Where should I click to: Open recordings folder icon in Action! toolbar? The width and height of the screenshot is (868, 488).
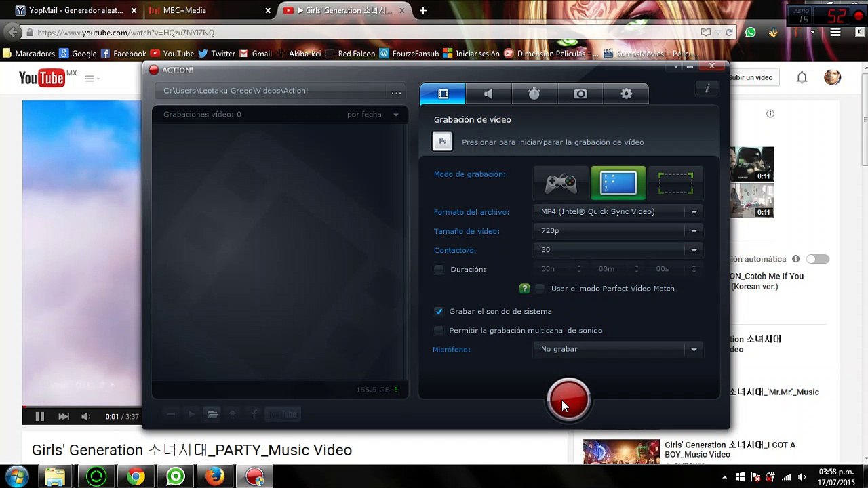click(x=212, y=414)
